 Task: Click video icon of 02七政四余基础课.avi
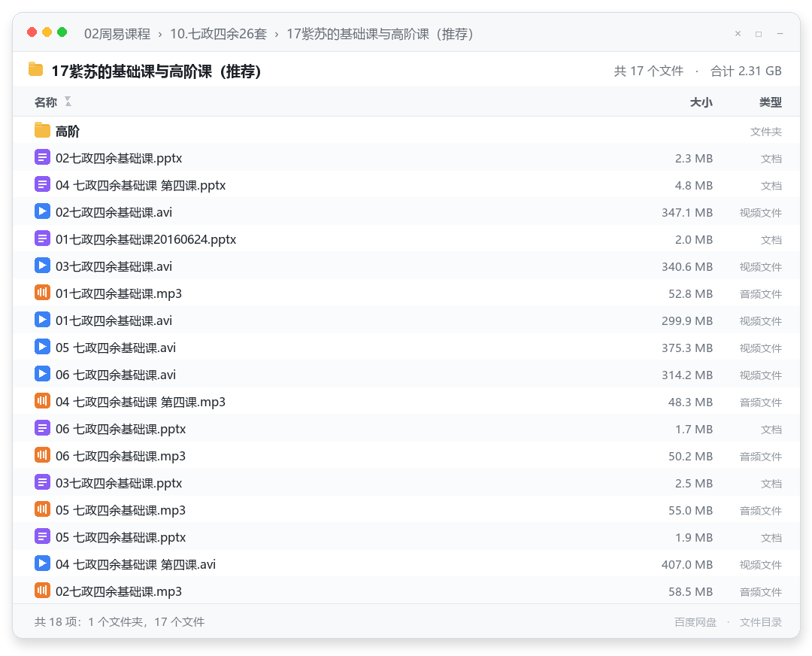42,211
